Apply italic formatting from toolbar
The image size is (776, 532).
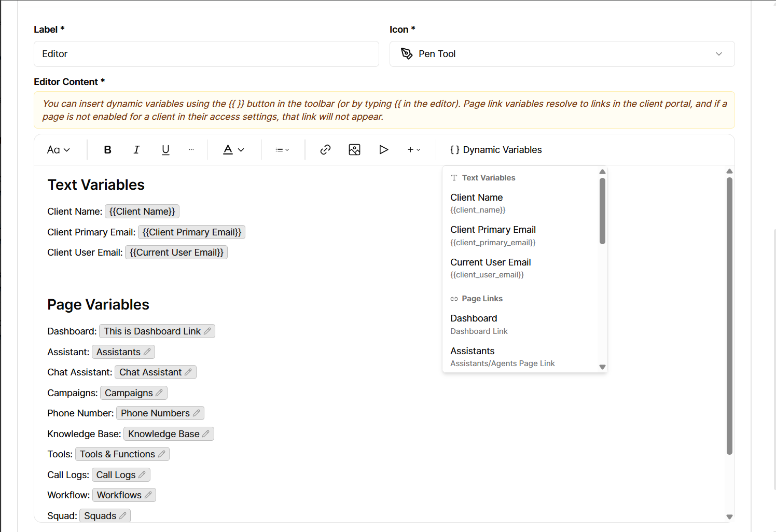tap(136, 150)
